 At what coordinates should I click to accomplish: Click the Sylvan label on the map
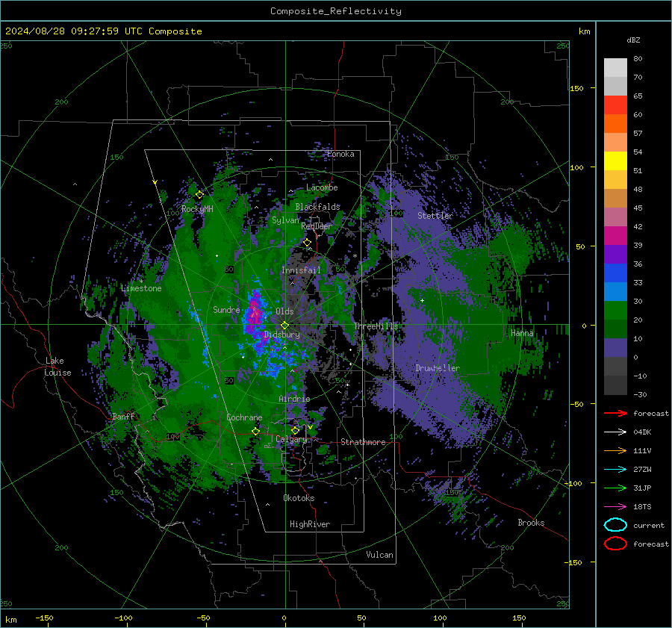(285, 220)
